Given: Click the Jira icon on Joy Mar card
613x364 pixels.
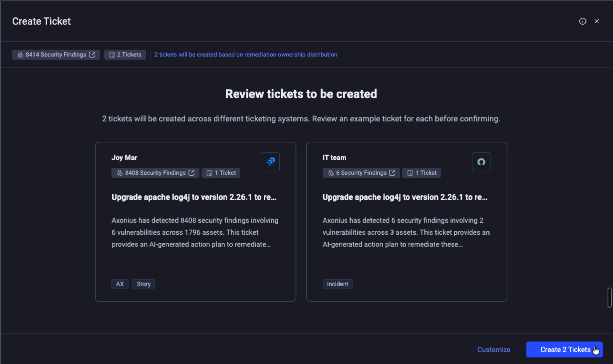Looking at the screenshot, I should [270, 162].
